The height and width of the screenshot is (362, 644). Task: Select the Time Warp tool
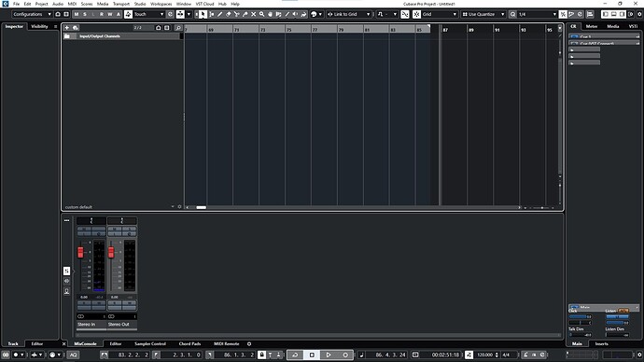click(278, 14)
